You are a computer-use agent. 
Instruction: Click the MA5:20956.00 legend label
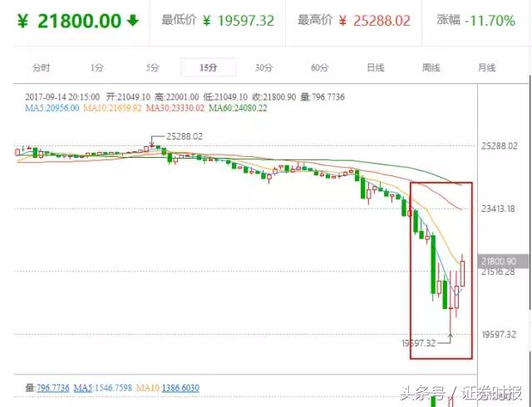52,108
